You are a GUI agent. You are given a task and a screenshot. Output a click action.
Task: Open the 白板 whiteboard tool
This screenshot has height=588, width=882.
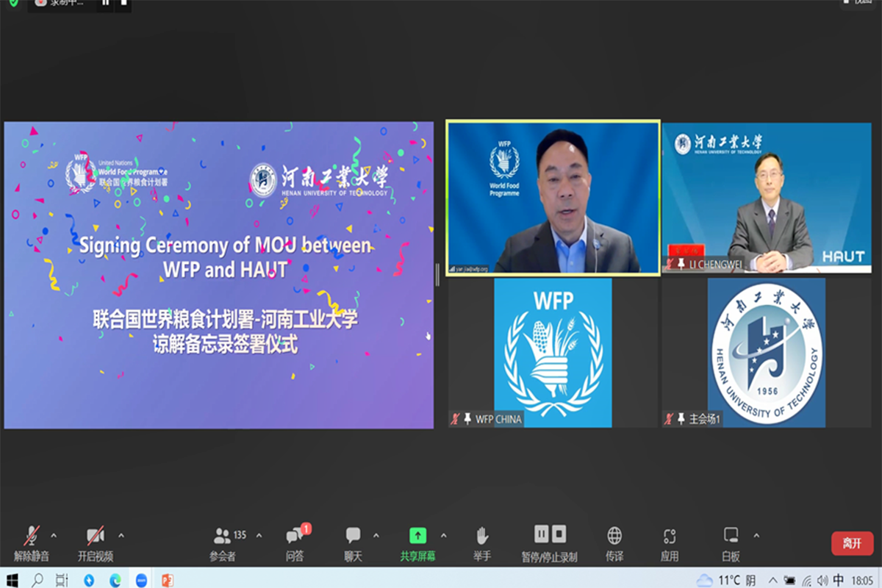pos(731,542)
